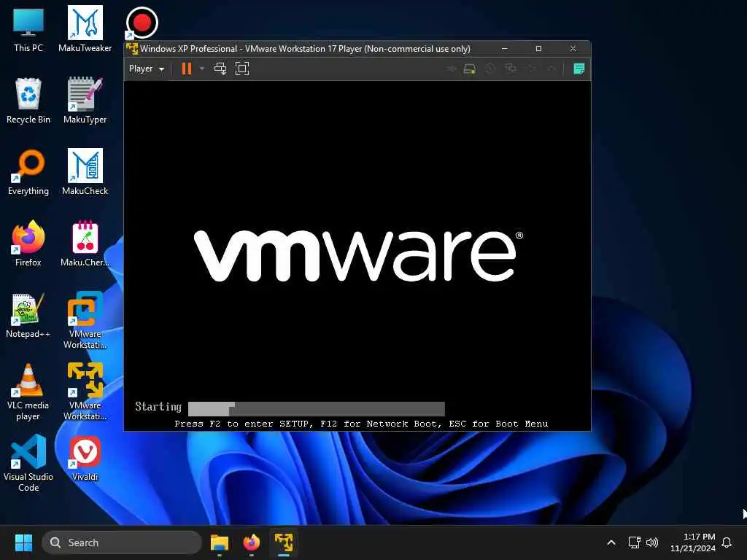747x560 pixels.
Task: Select the blue-orange VMware Workstation shortcut
Action: pos(85,320)
